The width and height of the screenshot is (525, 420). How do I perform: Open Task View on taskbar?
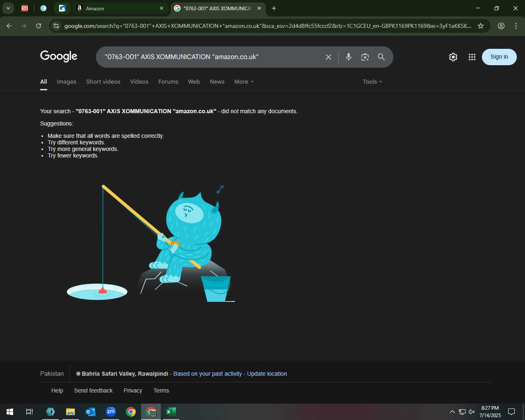point(30,412)
